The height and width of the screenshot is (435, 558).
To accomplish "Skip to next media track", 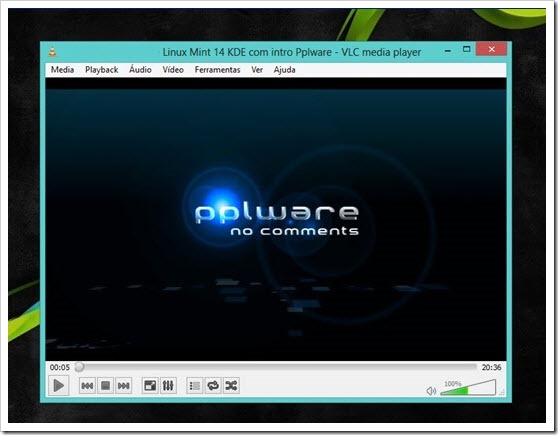I will click(x=123, y=386).
